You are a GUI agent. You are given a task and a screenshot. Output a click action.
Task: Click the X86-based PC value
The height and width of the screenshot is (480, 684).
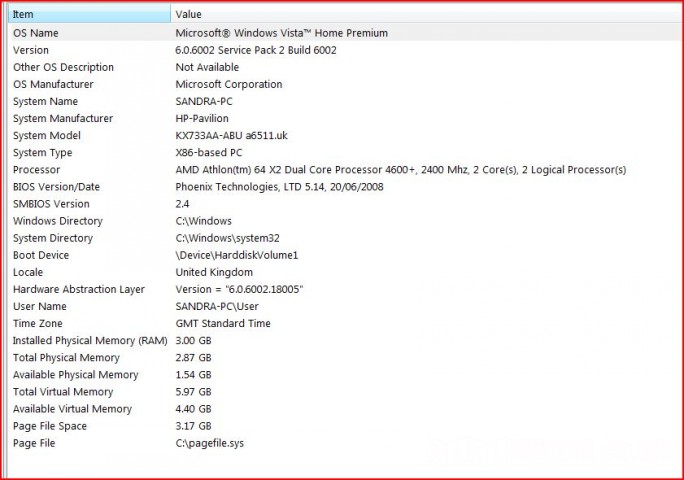point(209,153)
